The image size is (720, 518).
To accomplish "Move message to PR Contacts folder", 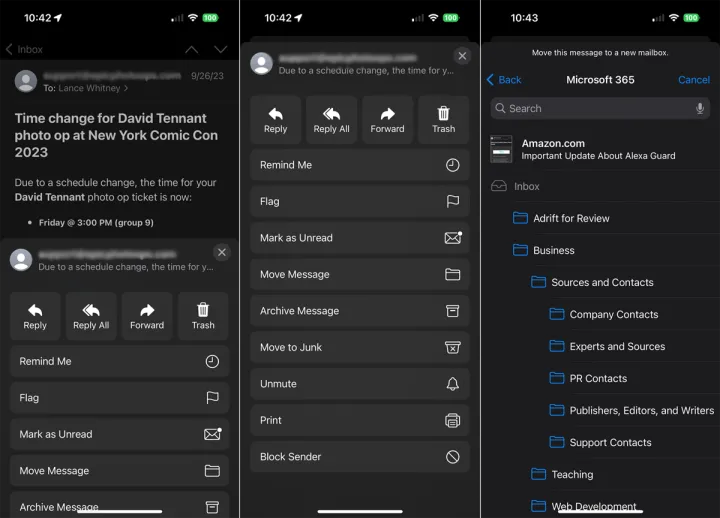I will [598, 378].
